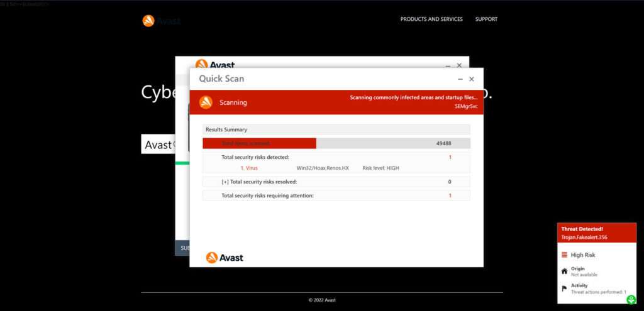Click the Avast icon in red Scanning banner
Viewport: 644px width, 311px height.
point(206,102)
